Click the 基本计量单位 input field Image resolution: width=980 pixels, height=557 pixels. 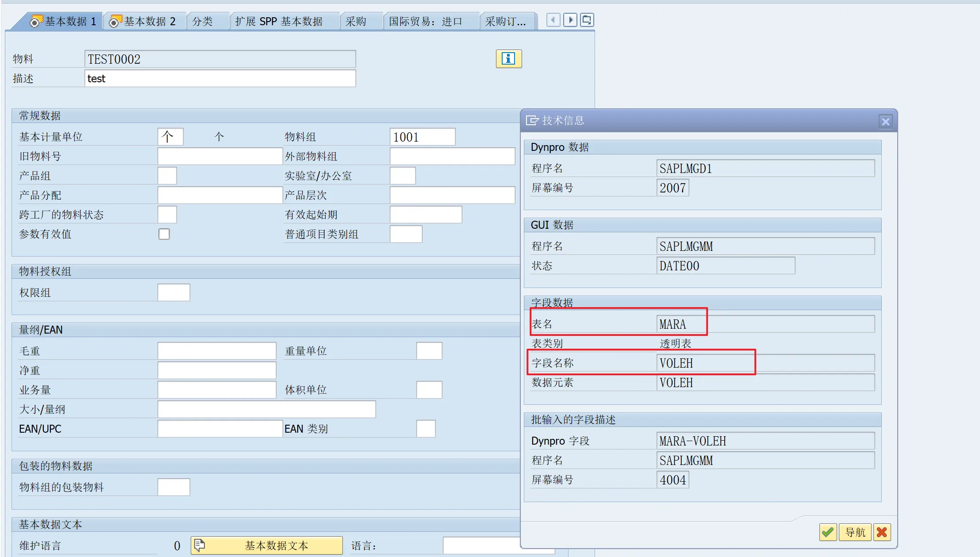[170, 137]
